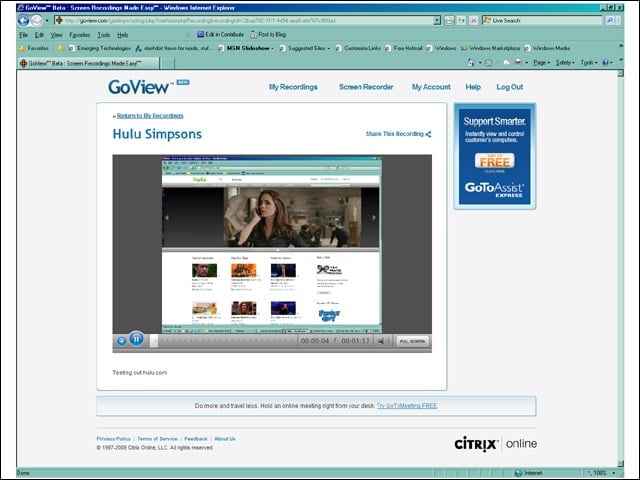The image size is (640, 480).
Task: Click the browser Back arrow button
Action: (23, 20)
